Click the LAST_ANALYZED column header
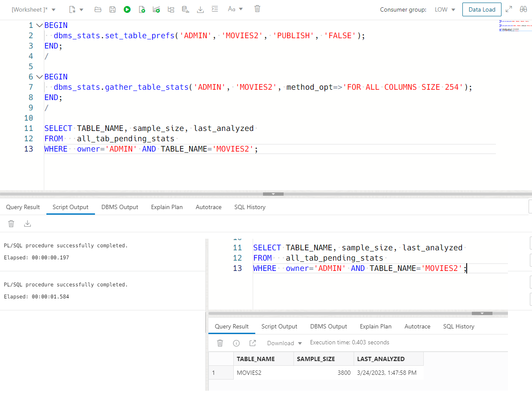Image resolution: width=532 pixels, height=398 pixels. pos(389,359)
